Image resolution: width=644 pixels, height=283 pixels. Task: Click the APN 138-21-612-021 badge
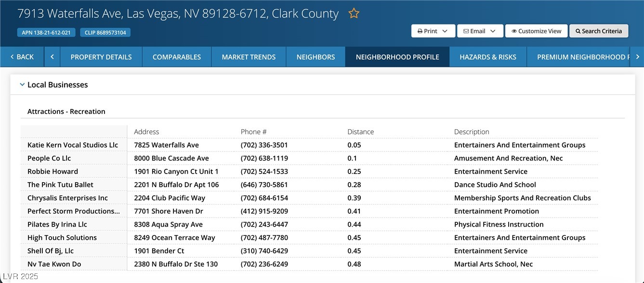point(46,33)
